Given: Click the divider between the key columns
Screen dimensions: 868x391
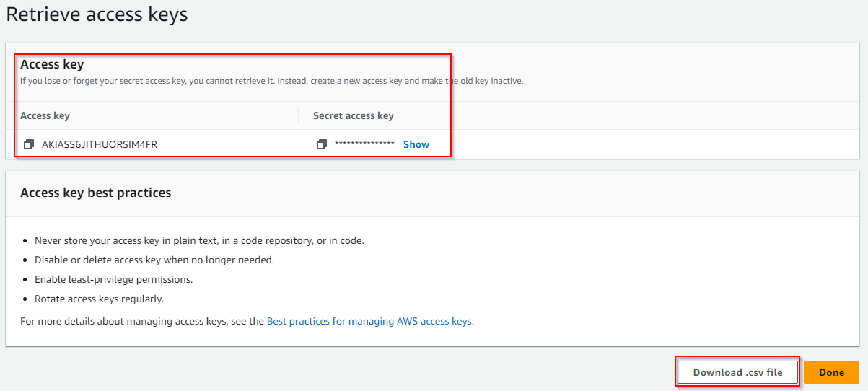Looking at the screenshot, I should [298, 115].
